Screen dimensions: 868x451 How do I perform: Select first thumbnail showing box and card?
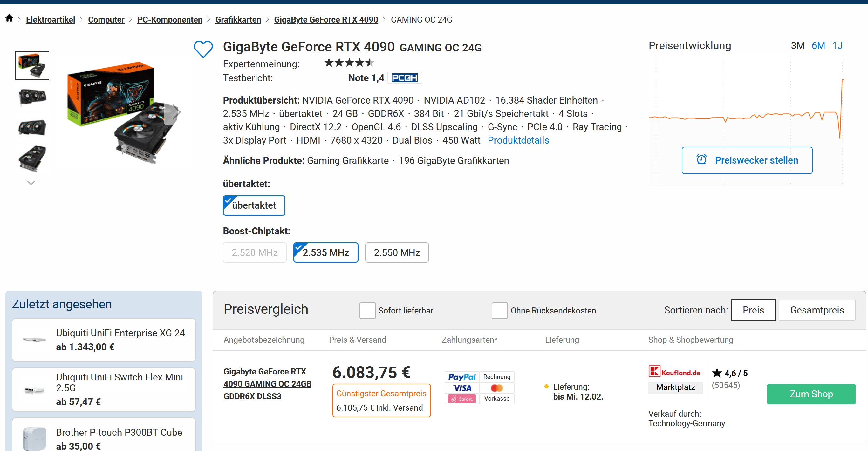[x=32, y=66]
